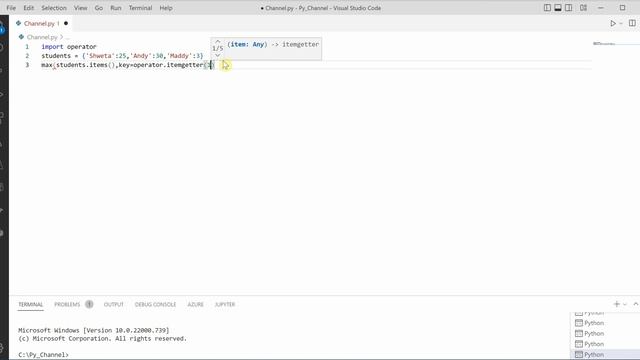Open the Go menu
Screen dimensions: 640x360
coord(99,8)
